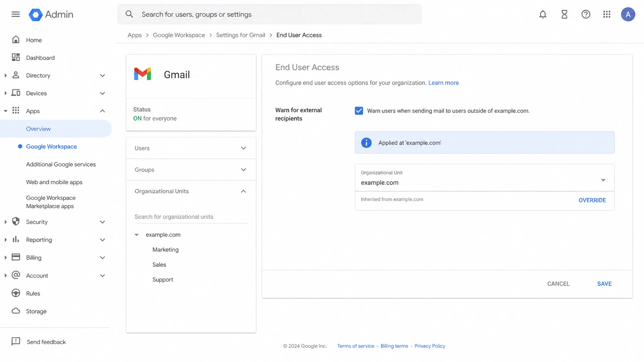This screenshot has width=644, height=362.
Task: Open the help question mark icon
Action: [586, 14]
